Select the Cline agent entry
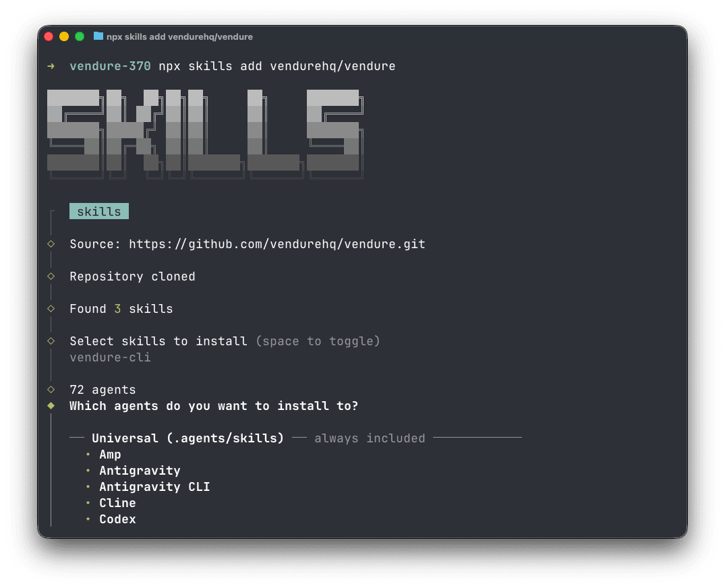The height and width of the screenshot is (588, 725). [x=117, y=503]
